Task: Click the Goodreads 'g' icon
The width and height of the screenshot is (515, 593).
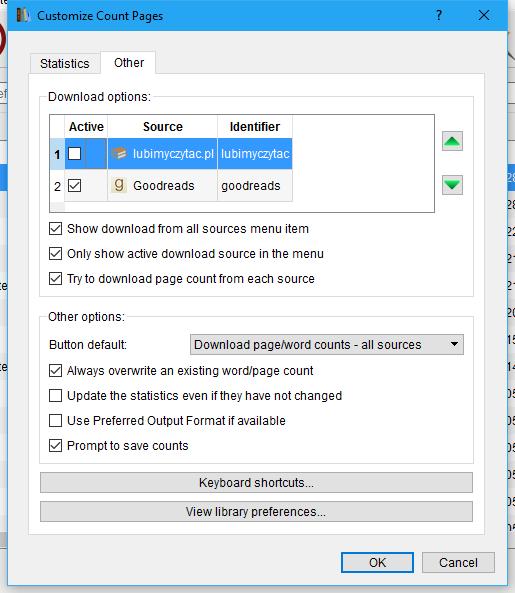Action: point(119,185)
